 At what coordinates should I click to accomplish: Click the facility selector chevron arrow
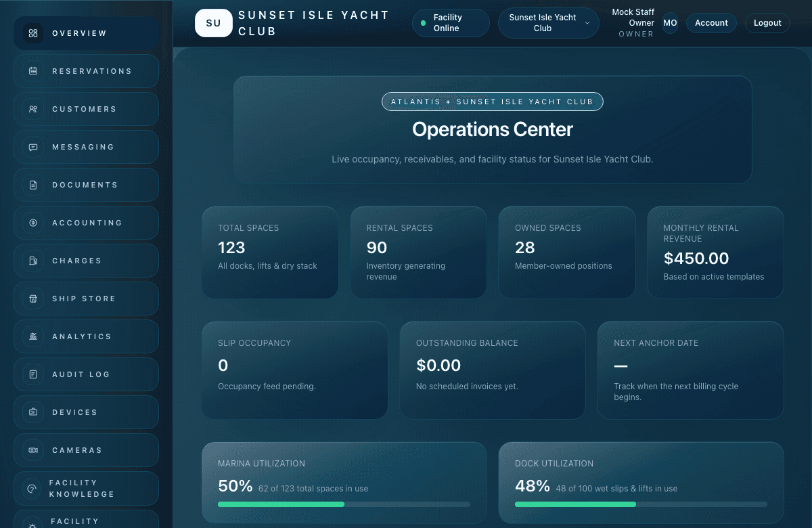pyautogui.click(x=587, y=23)
